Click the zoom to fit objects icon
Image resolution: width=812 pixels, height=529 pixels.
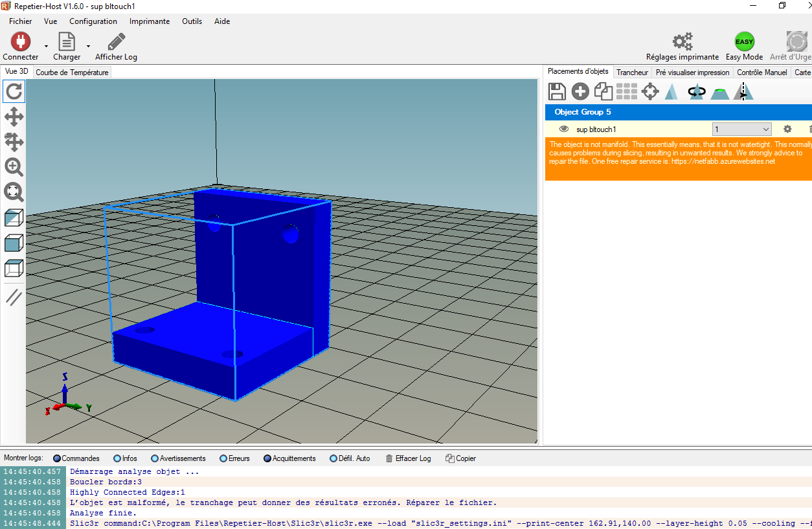click(x=14, y=192)
